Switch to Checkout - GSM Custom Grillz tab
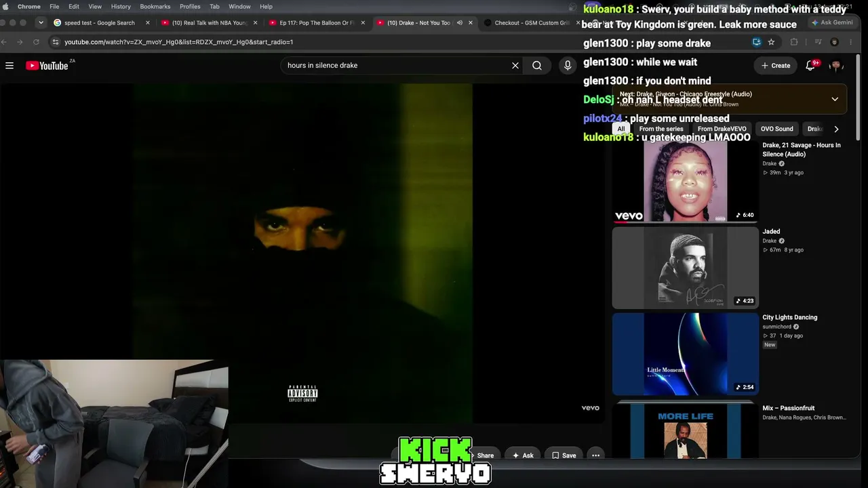This screenshot has height=488, width=868. [x=532, y=22]
